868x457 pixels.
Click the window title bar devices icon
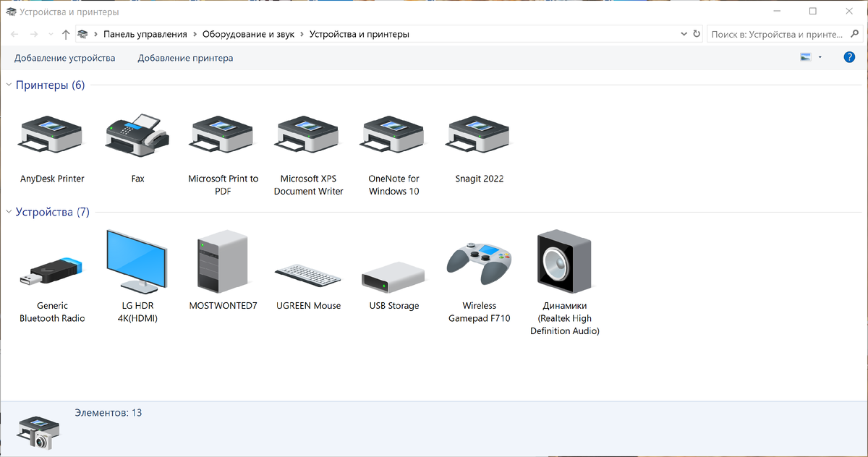point(11,12)
